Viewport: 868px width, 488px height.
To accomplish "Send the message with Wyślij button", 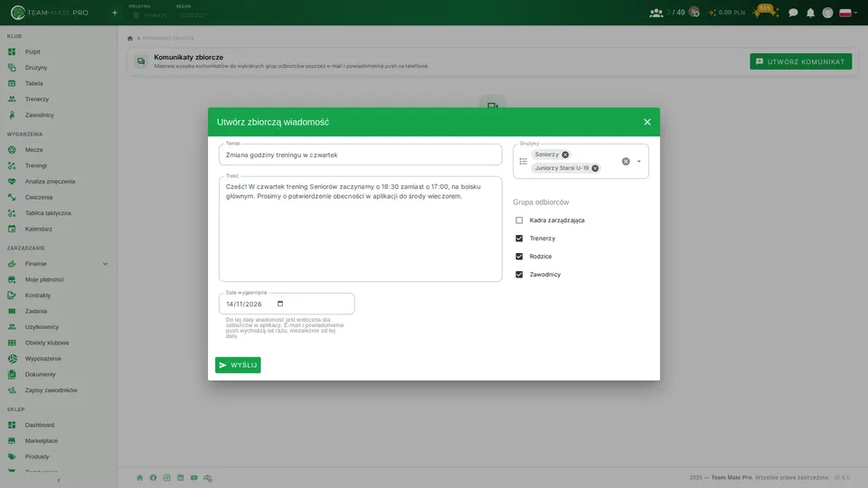I will 238,365.
